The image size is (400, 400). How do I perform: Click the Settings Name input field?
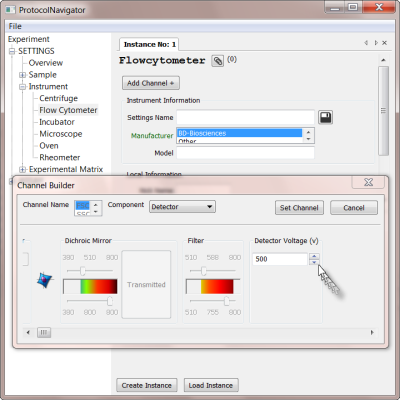coord(245,117)
